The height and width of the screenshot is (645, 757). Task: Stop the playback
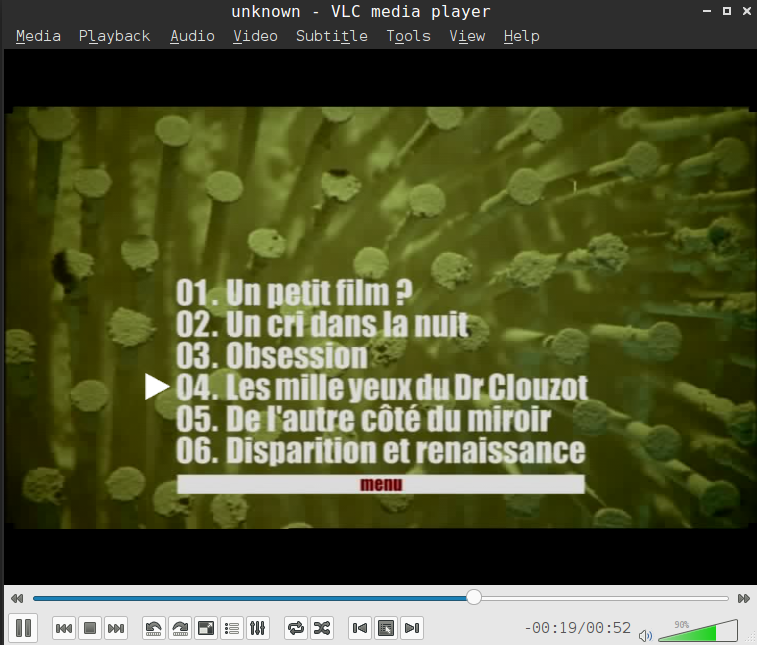[x=90, y=628]
